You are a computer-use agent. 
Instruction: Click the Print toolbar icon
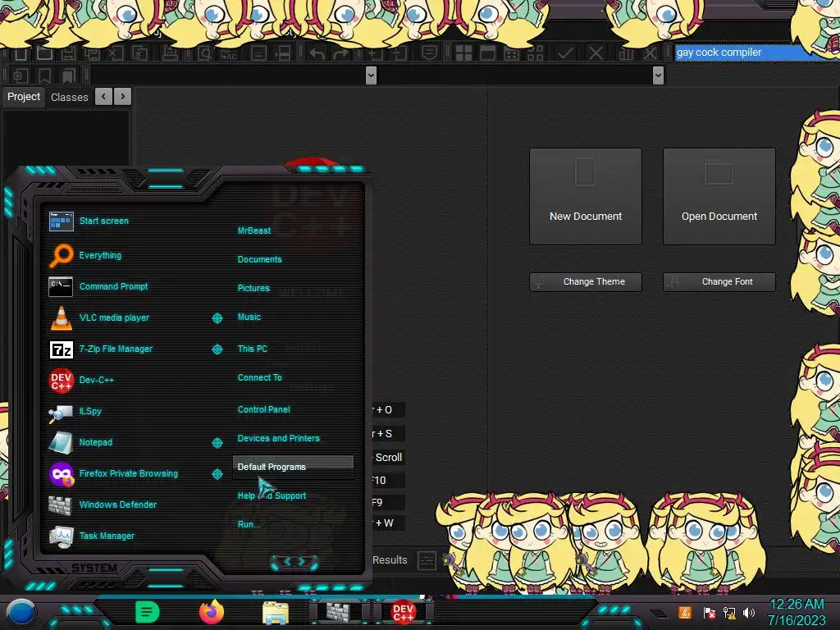tap(171, 53)
